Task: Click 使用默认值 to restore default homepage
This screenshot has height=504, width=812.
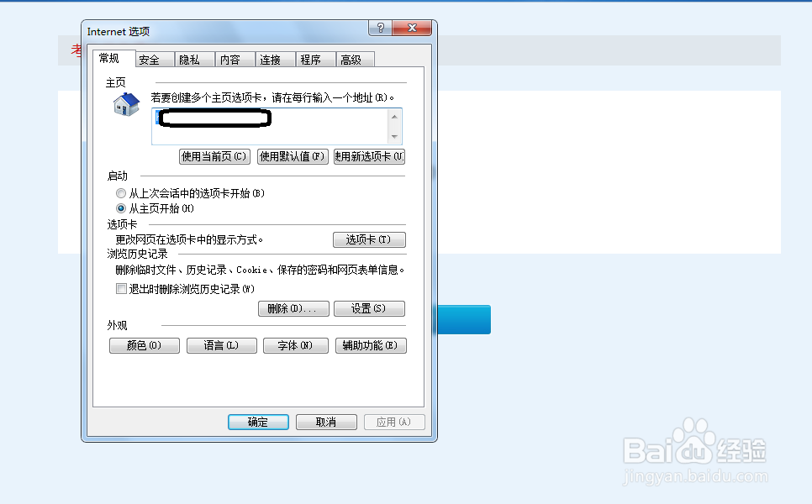Action: click(292, 156)
